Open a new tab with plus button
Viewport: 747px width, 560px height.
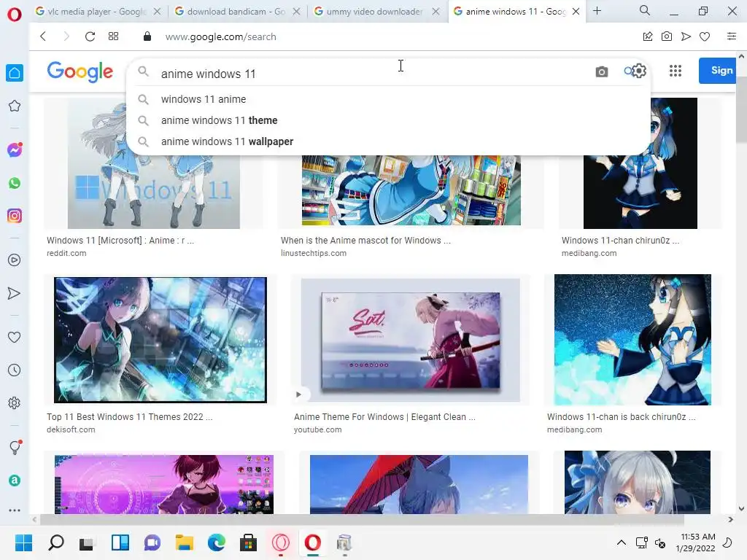[597, 10]
